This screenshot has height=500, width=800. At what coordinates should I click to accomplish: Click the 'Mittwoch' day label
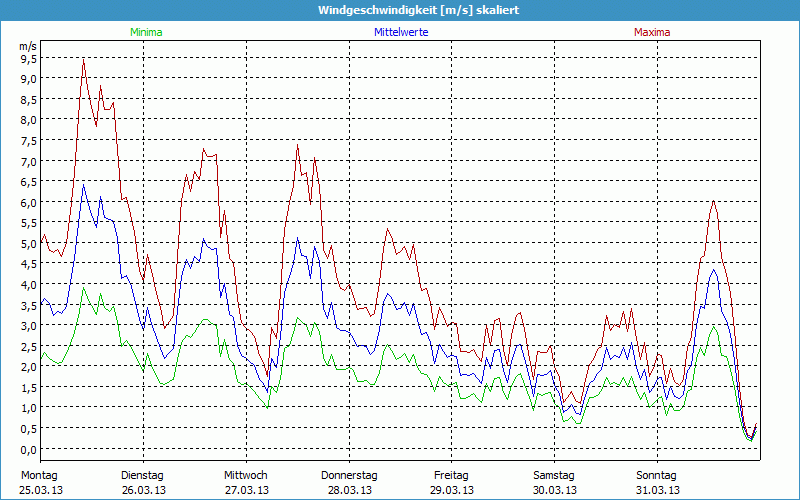pos(246,476)
